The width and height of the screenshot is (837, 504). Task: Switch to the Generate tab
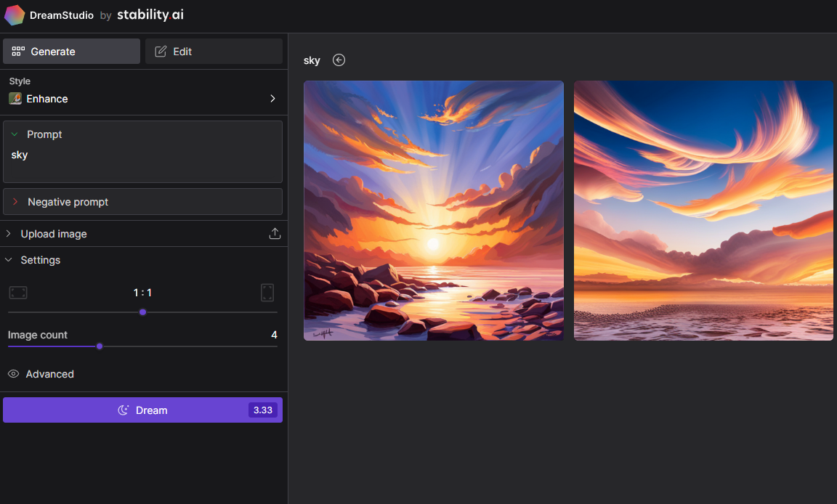(x=70, y=51)
